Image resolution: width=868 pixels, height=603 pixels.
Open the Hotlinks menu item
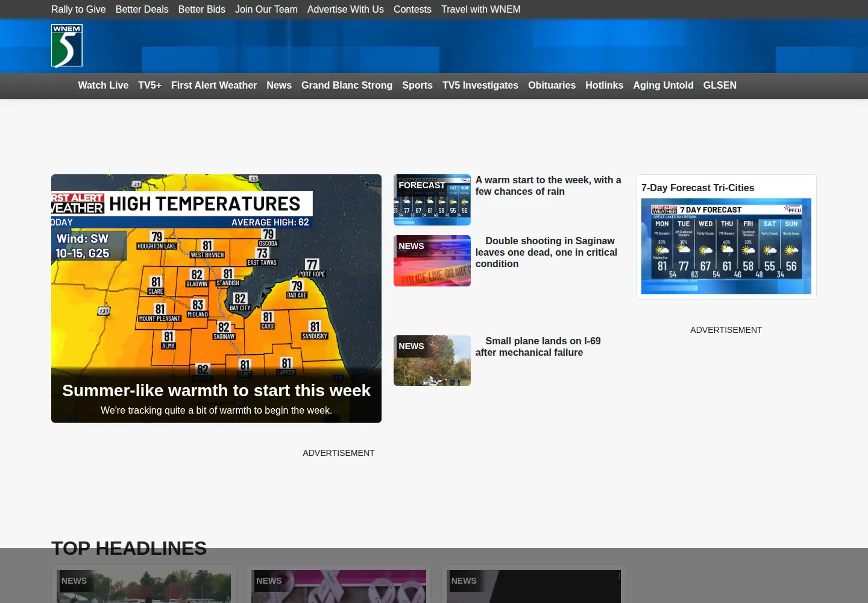tap(604, 86)
